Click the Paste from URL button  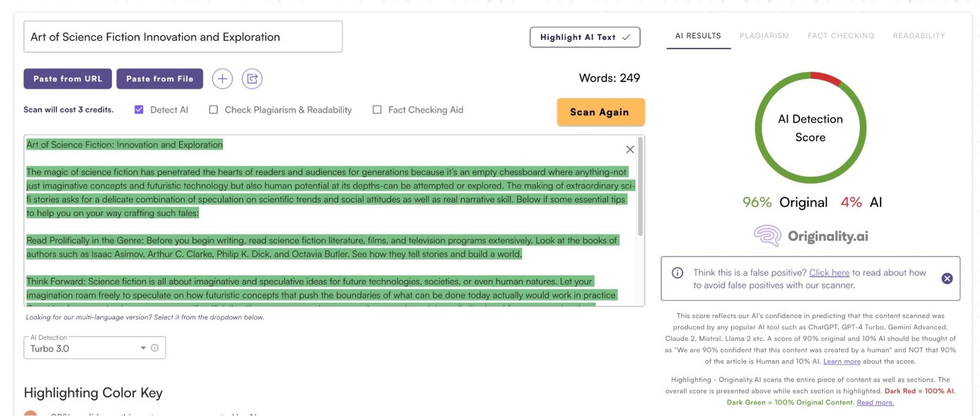(x=67, y=78)
